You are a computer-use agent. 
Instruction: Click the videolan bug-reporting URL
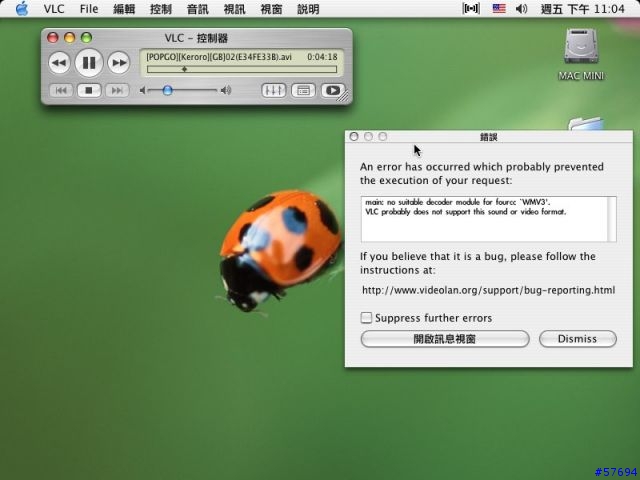pos(489,290)
